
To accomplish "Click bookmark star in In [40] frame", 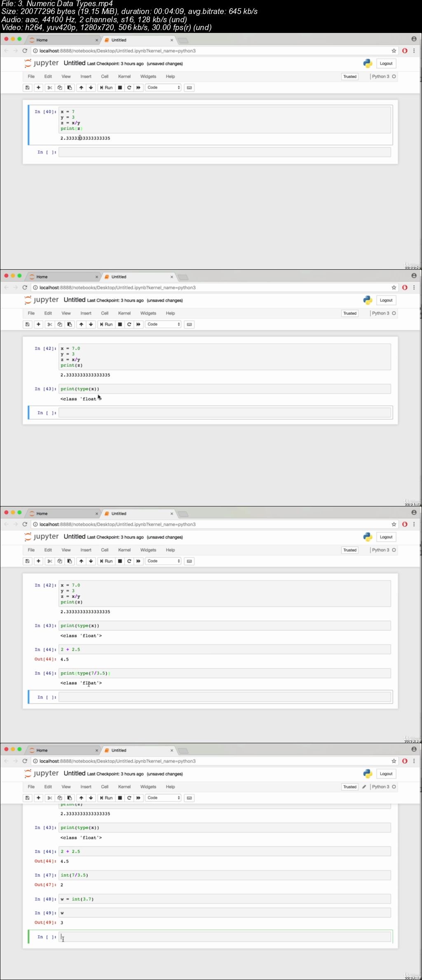I will [394, 51].
